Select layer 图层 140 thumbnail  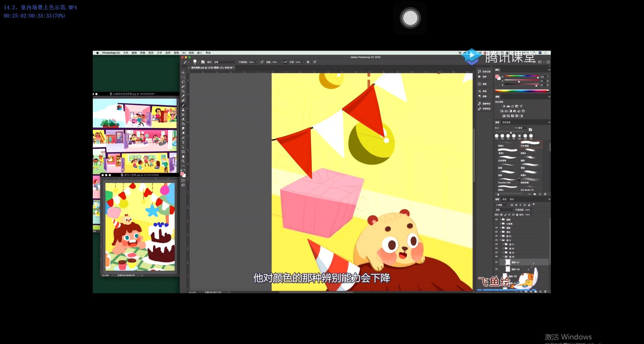(508, 269)
